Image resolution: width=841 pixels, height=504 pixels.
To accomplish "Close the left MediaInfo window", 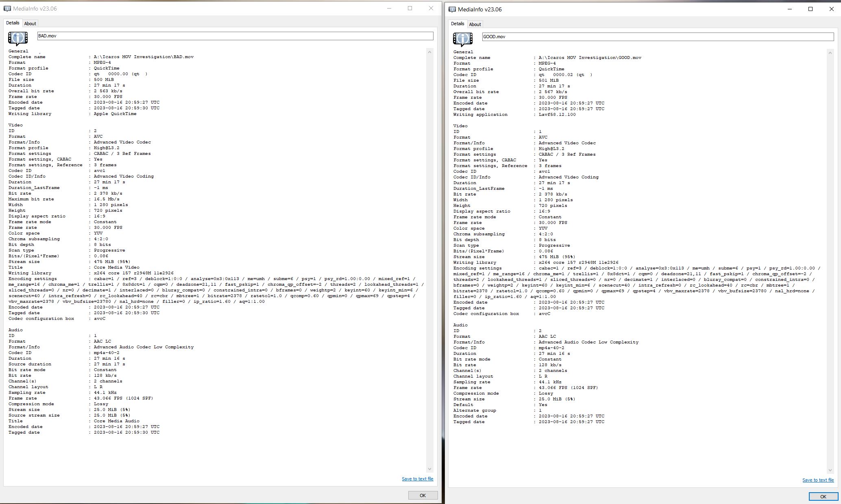I will point(431,9).
